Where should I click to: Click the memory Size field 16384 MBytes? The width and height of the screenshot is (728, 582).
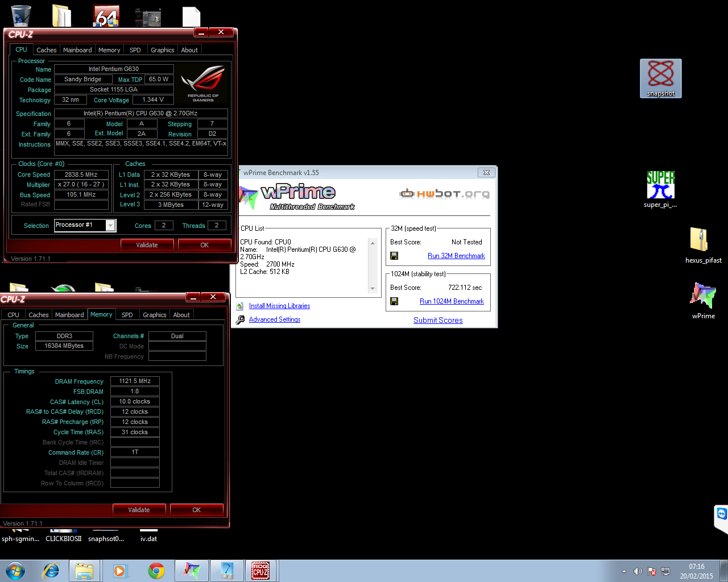pos(64,346)
